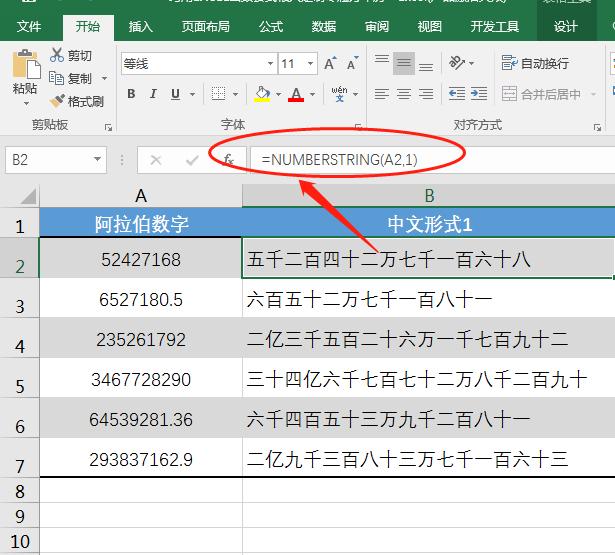Cancel formula entry with X icon
Screen dimensions: 615x555
click(156, 160)
